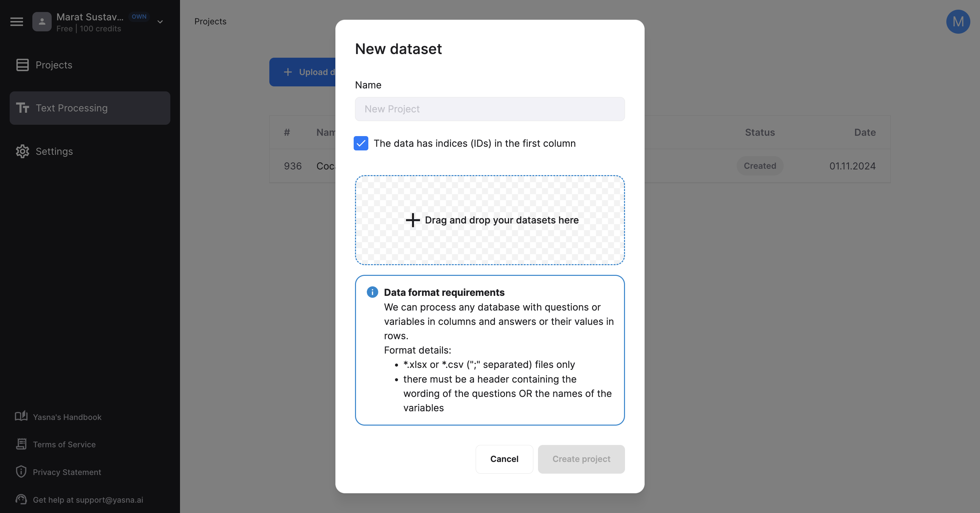The height and width of the screenshot is (513, 980).
Task: Toggle the indices IDs first column checkbox
Action: click(x=361, y=143)
